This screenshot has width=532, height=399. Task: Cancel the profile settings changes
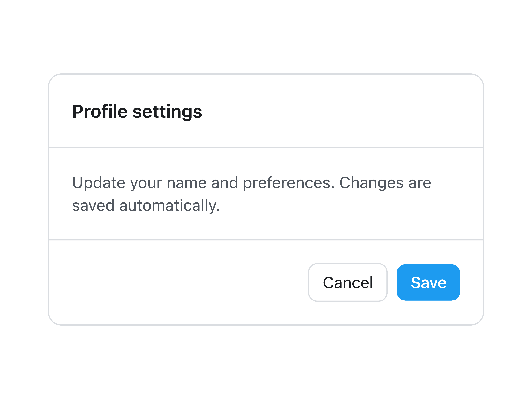[348, 282]
